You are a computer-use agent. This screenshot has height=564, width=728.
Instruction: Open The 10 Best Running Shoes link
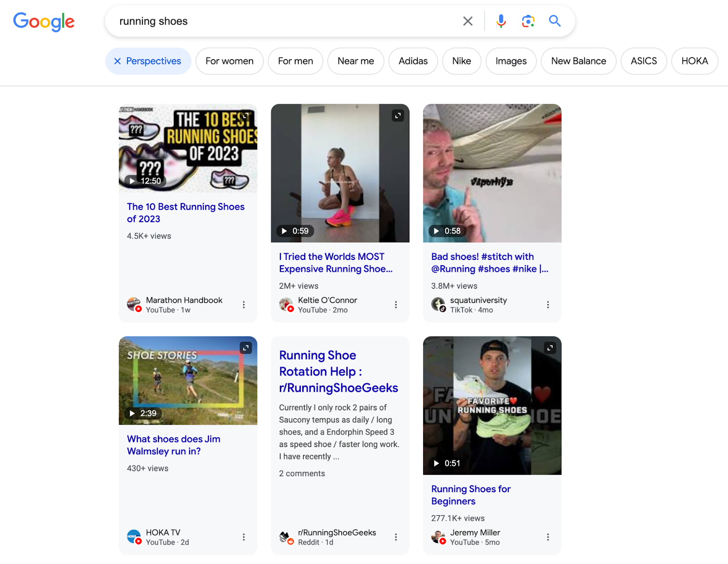(185, 213)
